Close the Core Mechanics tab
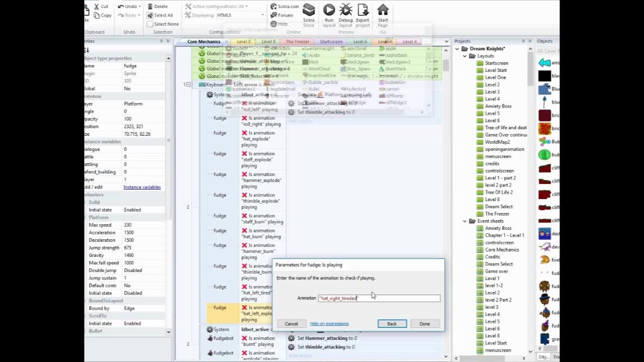644x362 pixels. tap(227, 42)
